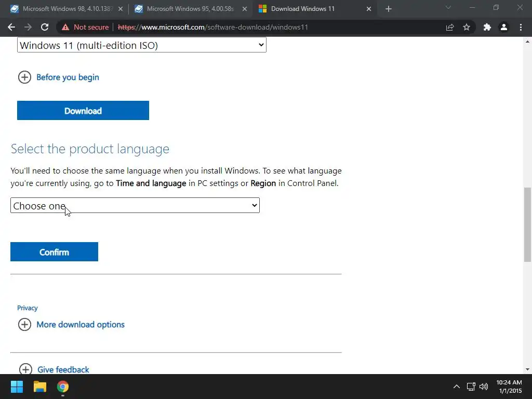Click the Not secure warning icon
The height and width of the screenshot is (399, 532).
65,27
